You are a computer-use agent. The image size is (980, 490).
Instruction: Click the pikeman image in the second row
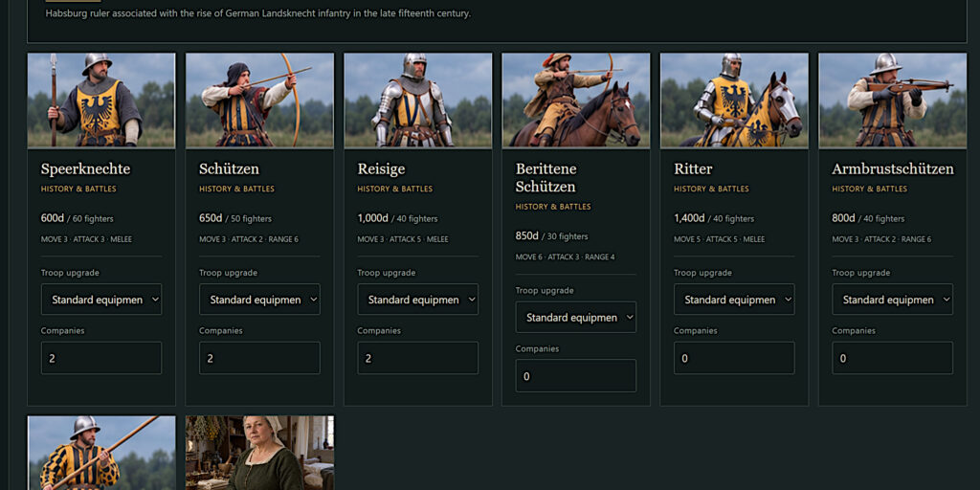(101, 453)
